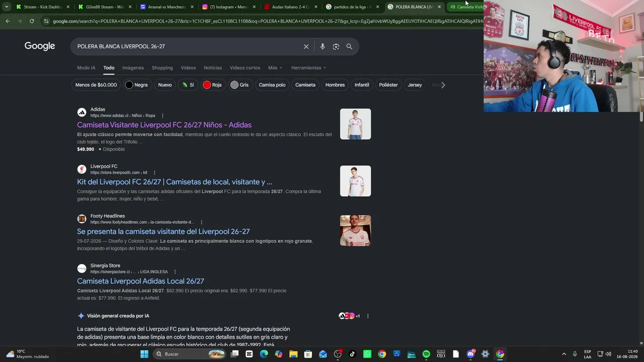Open TikTok from the taskbar
Screen dimensions: 644x362
tap(352, 354)
